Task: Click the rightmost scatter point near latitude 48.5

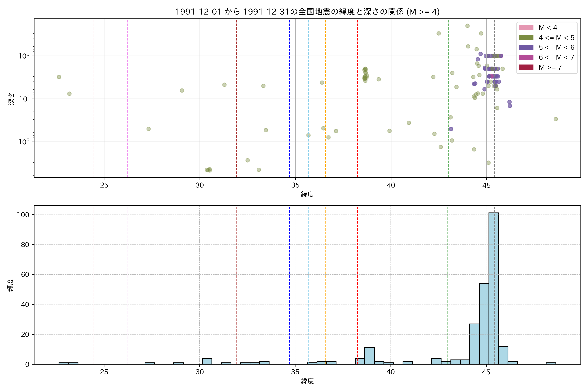Action: (556, 119)
